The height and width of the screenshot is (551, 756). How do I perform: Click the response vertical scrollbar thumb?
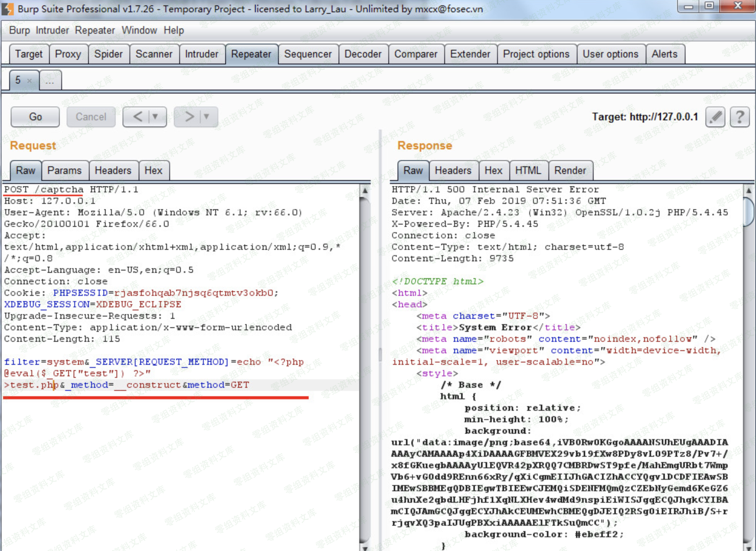click(748, 212)
